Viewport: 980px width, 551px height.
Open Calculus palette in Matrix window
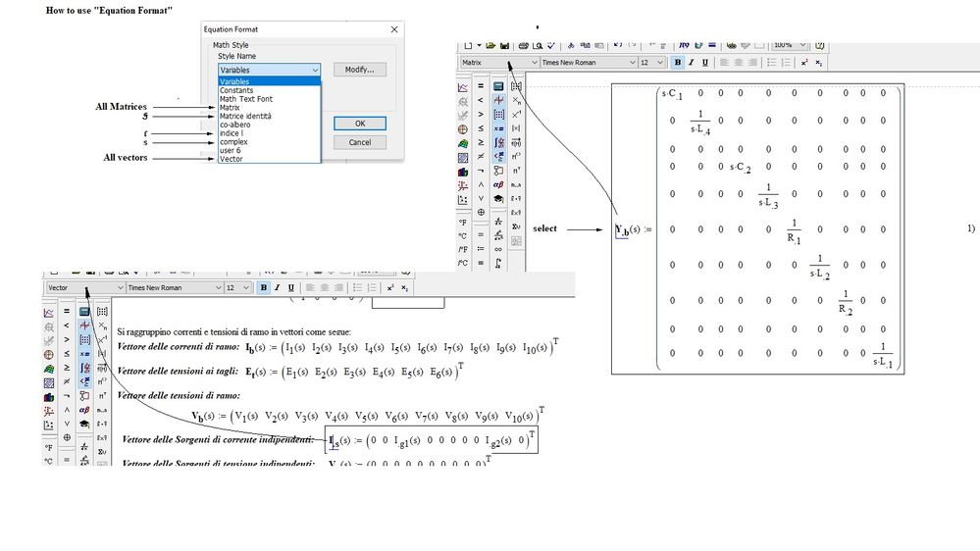(x=498, y=142)
